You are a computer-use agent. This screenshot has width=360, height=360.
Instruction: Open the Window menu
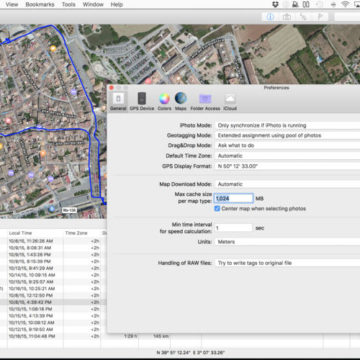[93, 4]
